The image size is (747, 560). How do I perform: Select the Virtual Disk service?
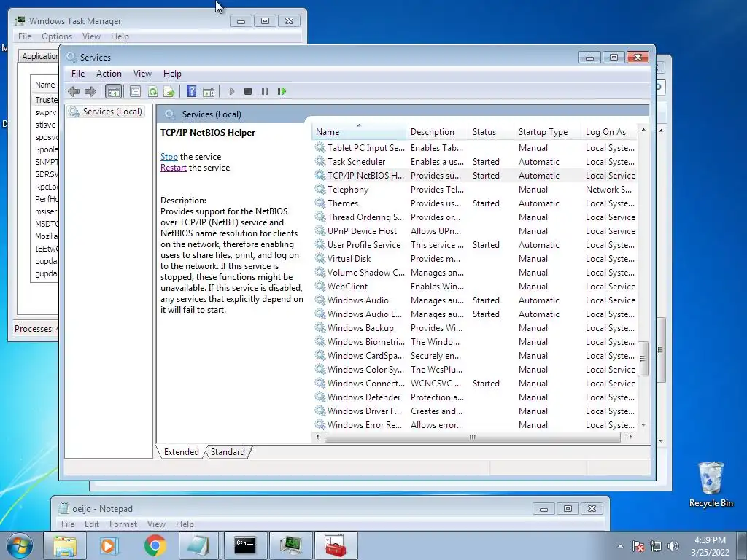474,259
